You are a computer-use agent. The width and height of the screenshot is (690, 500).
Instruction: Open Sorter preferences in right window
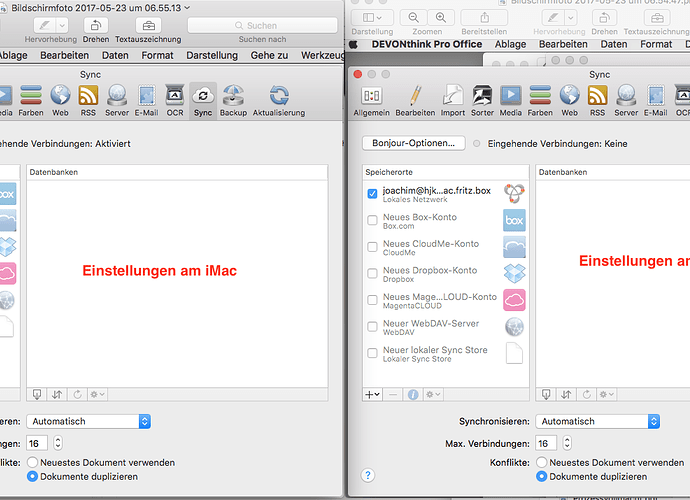tap(482, 101)
